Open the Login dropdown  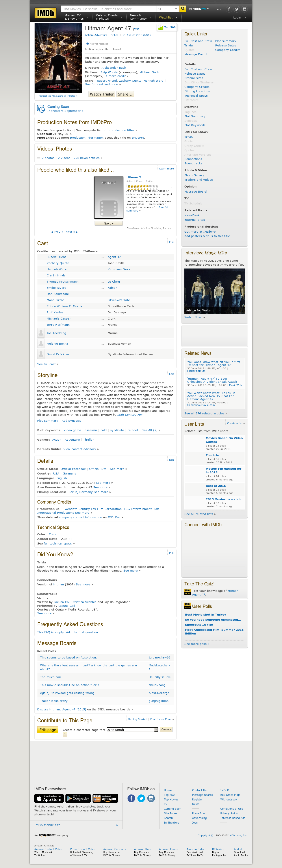239,18
